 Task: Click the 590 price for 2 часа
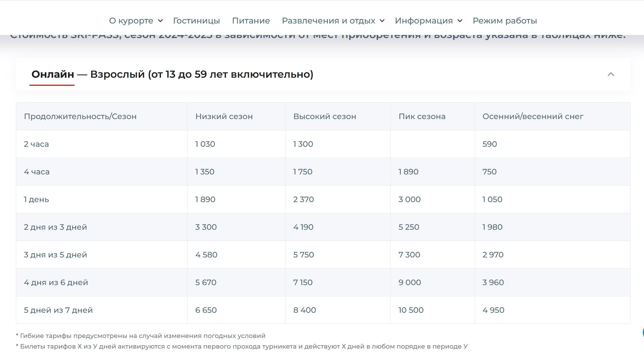coord(490,144)
